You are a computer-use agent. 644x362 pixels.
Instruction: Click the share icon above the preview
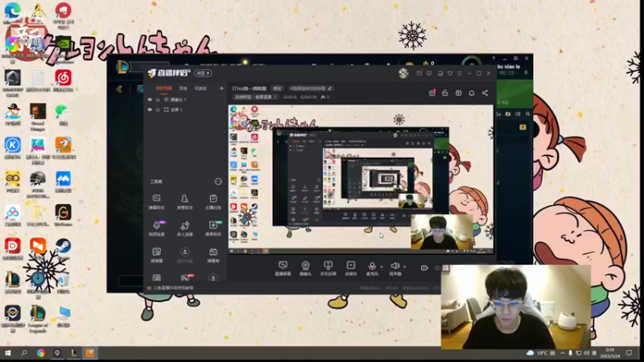(x=485, y=93)
